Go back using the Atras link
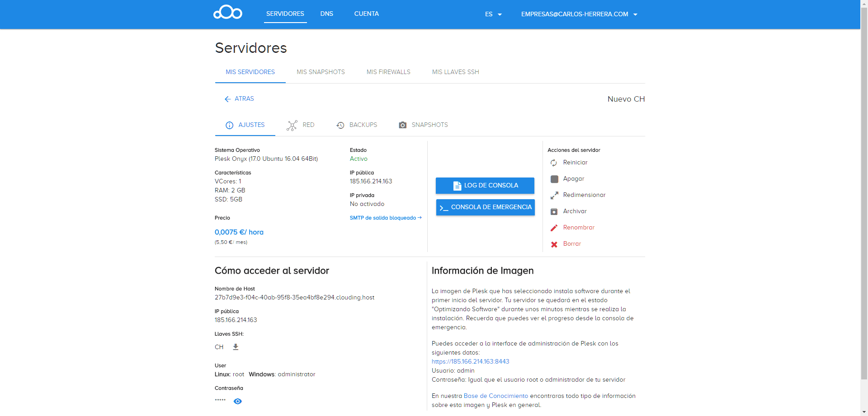Screen dimensions: 868x416 [239, 99]
